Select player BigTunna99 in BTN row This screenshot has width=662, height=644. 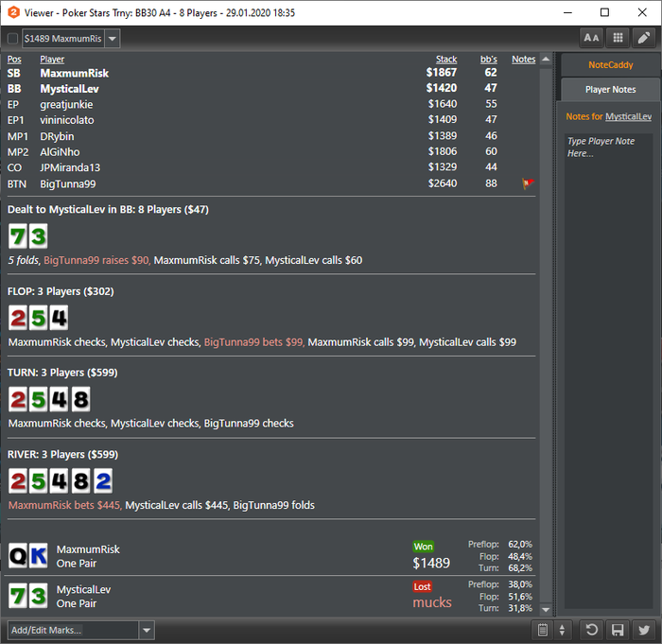67,184
